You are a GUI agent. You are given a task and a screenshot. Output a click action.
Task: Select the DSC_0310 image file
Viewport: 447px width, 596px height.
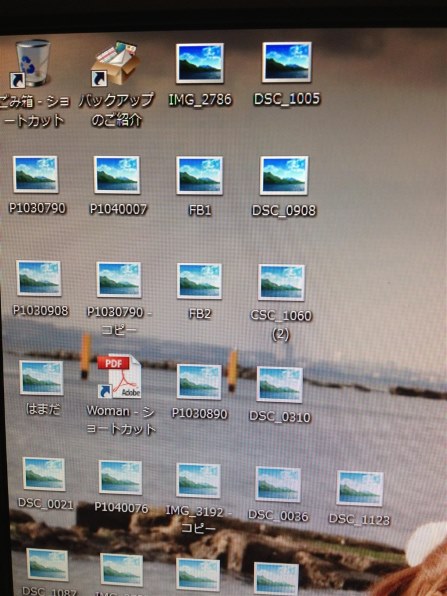click(280, 385)
